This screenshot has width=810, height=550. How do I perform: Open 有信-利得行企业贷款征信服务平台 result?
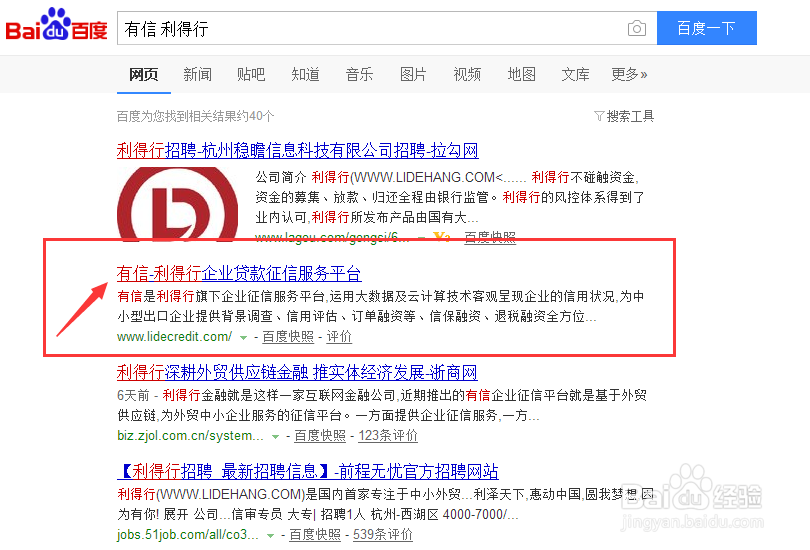239,273
